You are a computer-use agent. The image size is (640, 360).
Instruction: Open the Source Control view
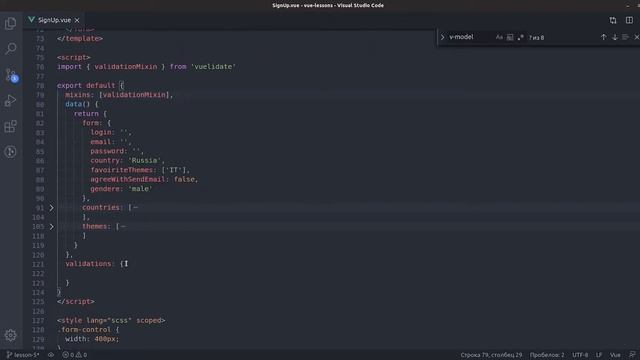pyautogui.click(x=11, y=75)
